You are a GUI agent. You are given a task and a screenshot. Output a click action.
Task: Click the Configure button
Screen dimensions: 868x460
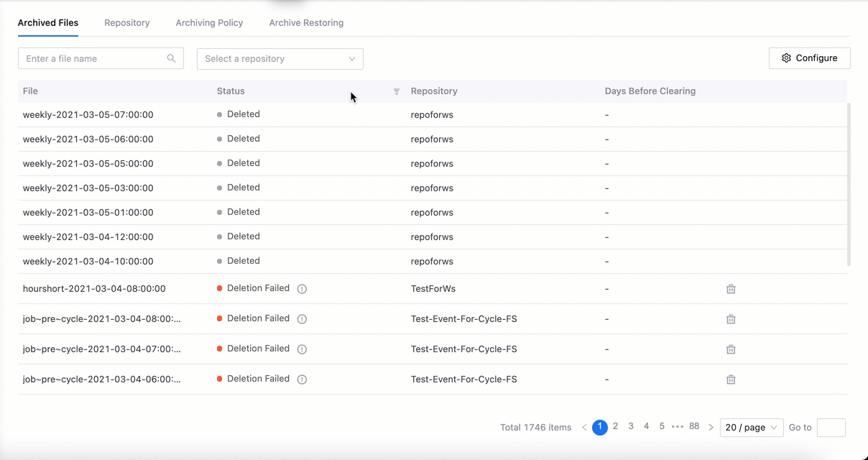coord(809,58)
